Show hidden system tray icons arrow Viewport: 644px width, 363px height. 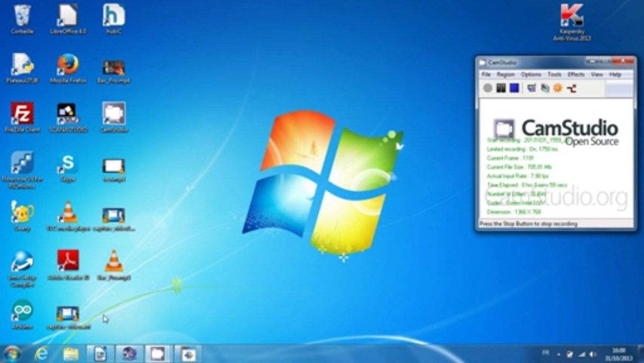tap(559, 354)
